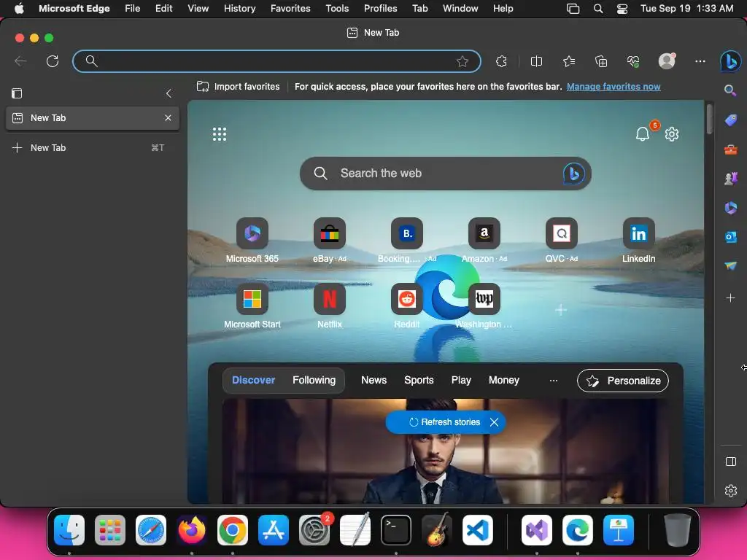Switch to the Play feed tab
Image resolution: width=747 pixels, height=560 pixels.
pos(461,380)
